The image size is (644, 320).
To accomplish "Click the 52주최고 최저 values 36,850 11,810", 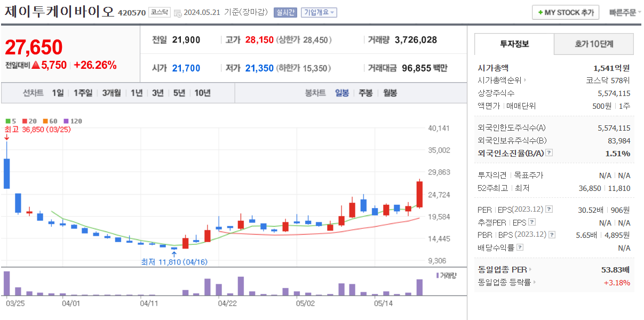I will [x=605, y=188].
